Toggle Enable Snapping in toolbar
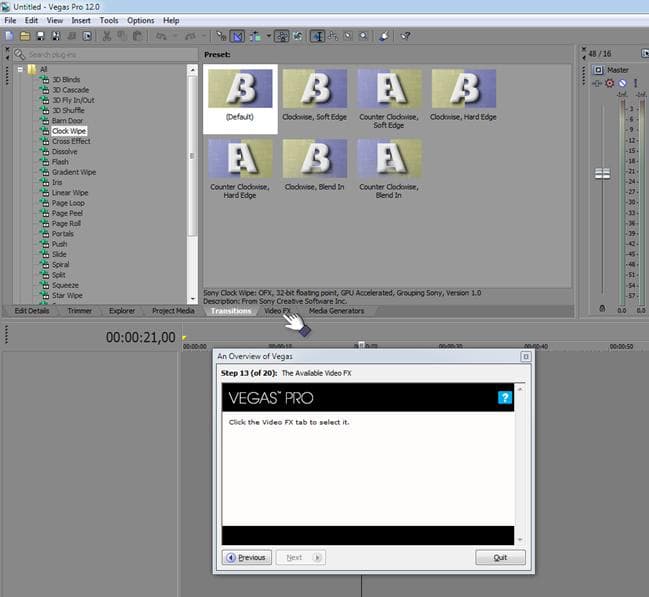Image resolution: width=649 pixels, height=597 pixels. tap(221, 36)
